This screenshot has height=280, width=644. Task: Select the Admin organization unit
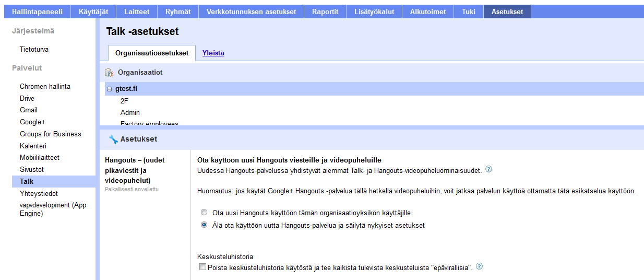click(130, 113)
